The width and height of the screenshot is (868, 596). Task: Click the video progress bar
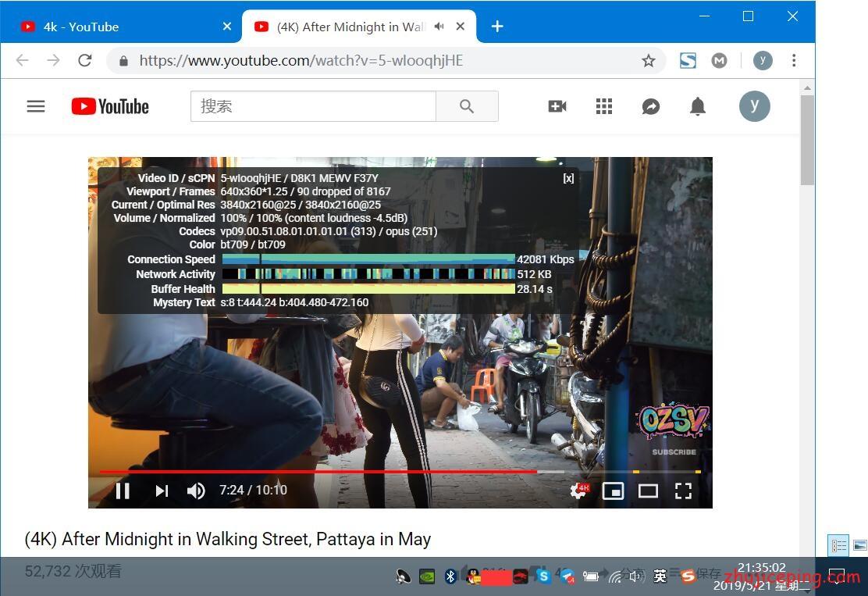pos(390,472)
